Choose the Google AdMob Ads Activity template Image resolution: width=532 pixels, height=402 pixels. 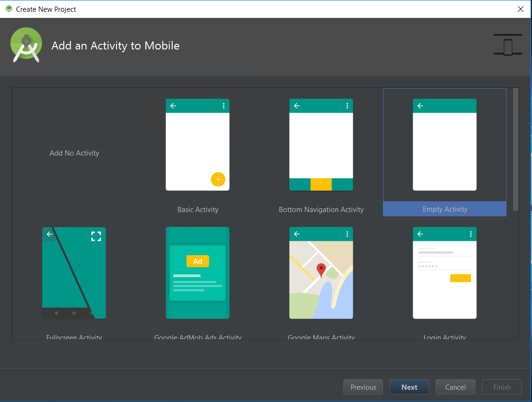(198, 273)
